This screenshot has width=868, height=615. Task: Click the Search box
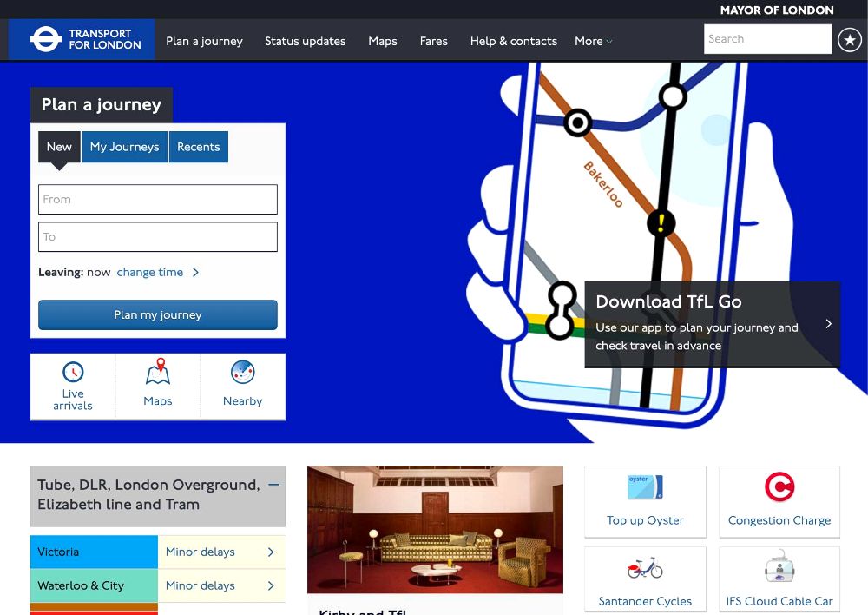(x=768, y=39)
